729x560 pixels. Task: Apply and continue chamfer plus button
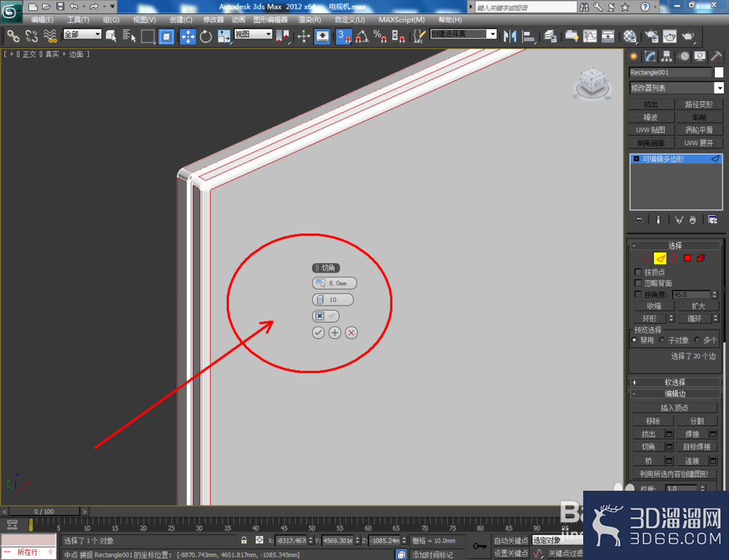(335, 332)
